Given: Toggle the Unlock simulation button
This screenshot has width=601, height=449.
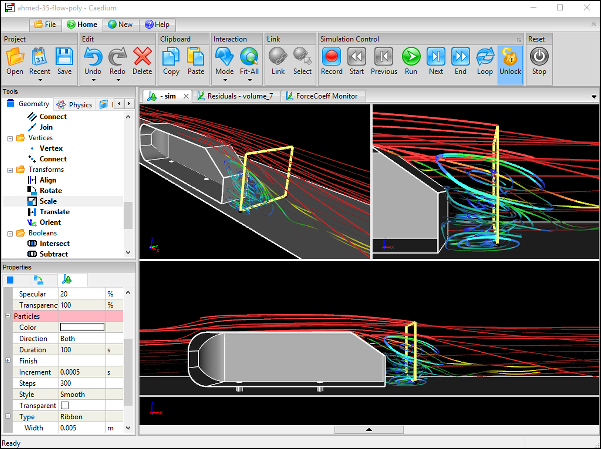Looking at the screenshot, I should [510, 59].
